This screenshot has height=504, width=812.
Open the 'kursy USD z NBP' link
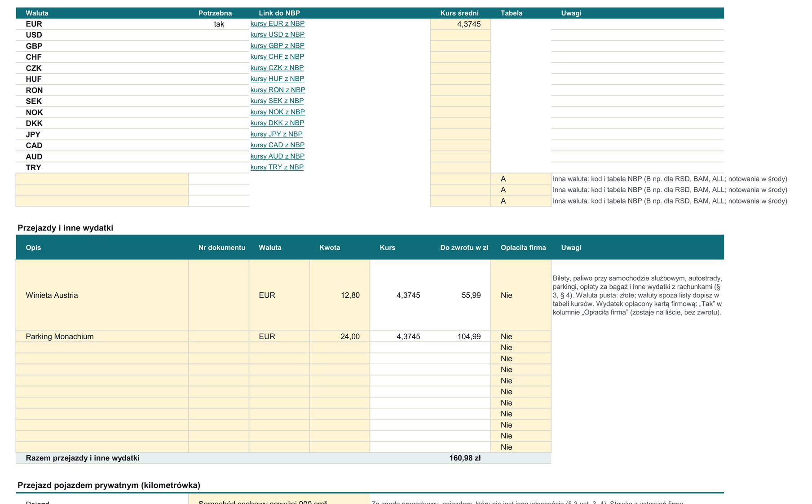[277, 35]
